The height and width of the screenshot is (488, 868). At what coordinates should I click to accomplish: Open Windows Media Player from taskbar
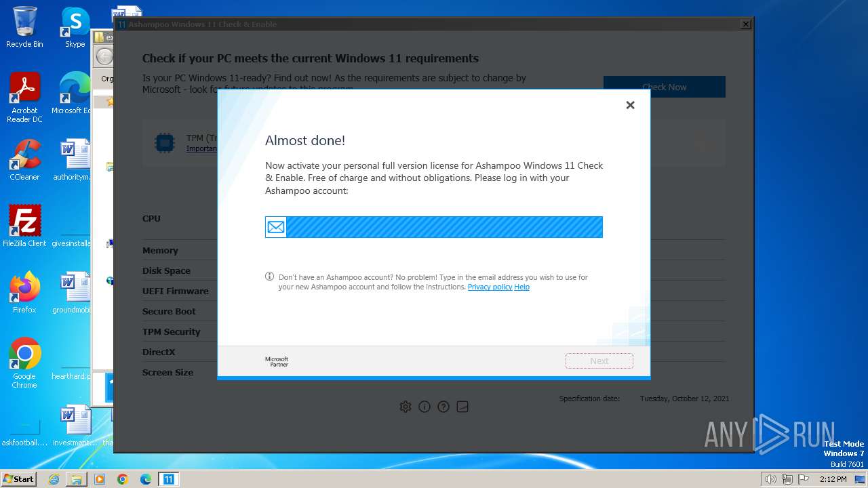tap(100, 479)
